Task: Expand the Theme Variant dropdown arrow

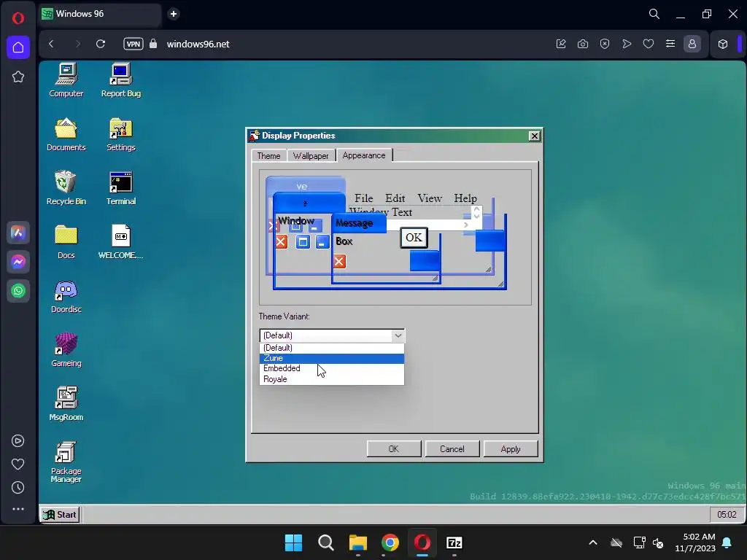Action: point(398,335)
